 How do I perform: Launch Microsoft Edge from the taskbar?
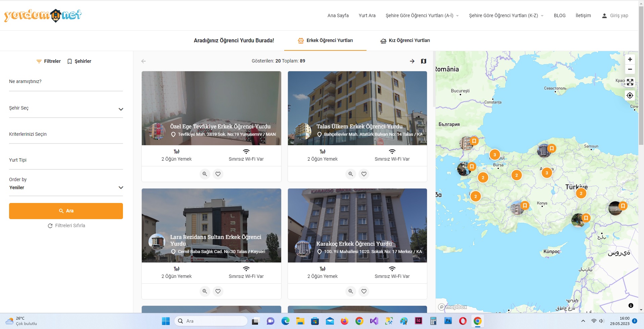286,321
